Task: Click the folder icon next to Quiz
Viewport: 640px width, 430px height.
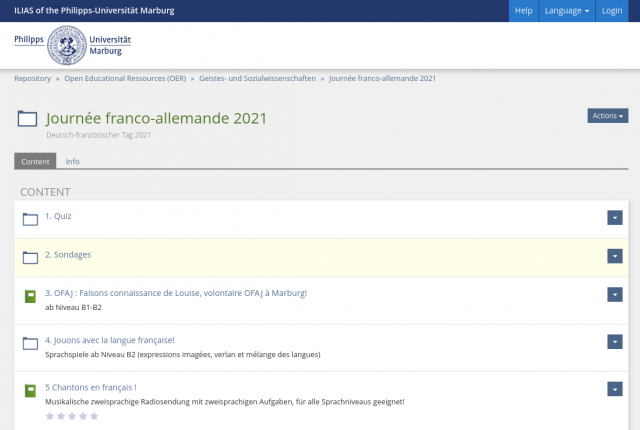Action: tap(30, 219)
